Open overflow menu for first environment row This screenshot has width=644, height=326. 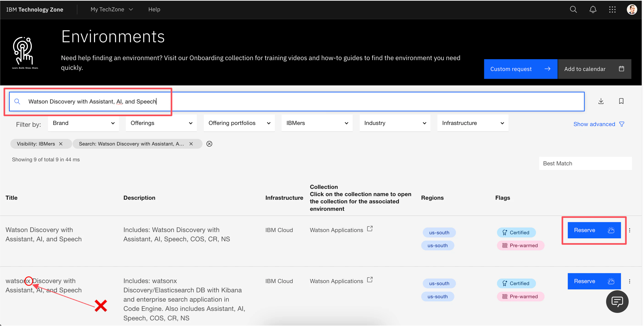tap(630, 230)
